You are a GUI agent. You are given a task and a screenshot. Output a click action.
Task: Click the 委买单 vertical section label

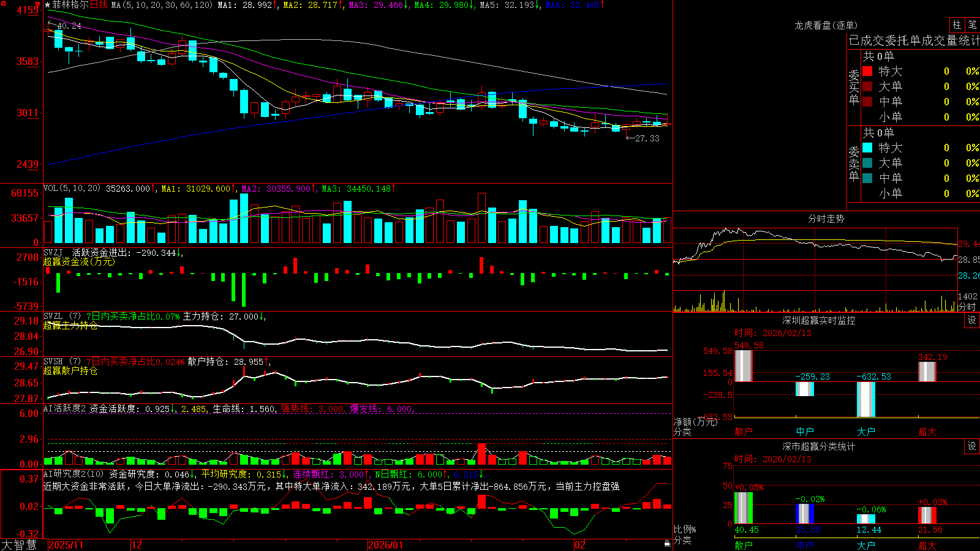[854, 87]
